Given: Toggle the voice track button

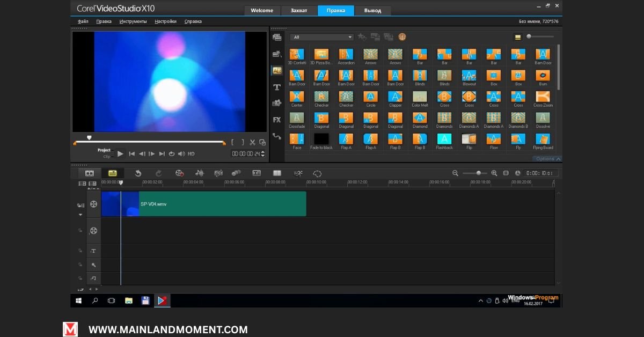Looking at the screenshot, I should pyautogui.click(x=93, y=265).
